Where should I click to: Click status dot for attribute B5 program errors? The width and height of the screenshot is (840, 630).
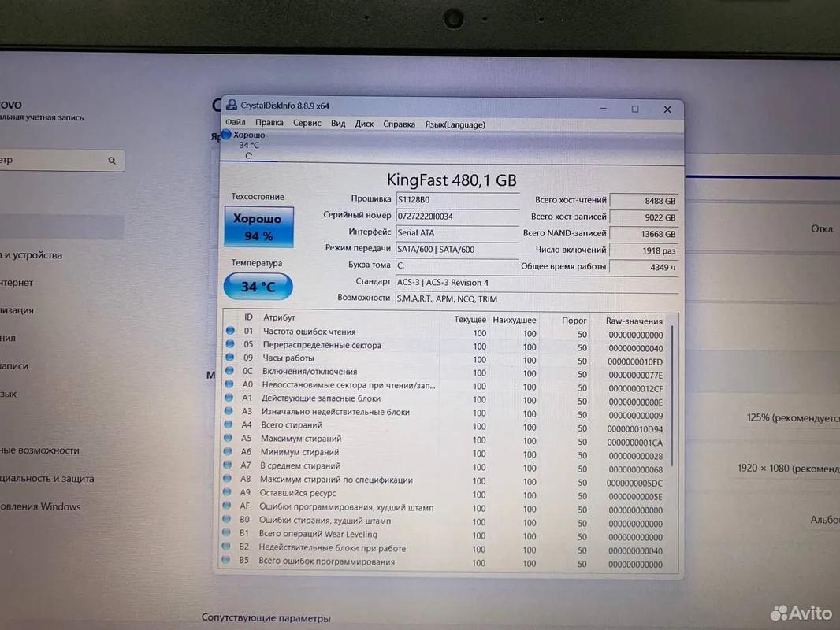point(226,561)
